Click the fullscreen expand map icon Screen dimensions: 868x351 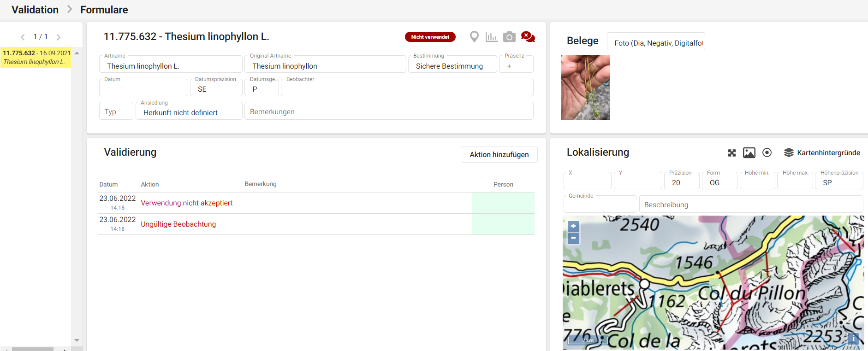(732, 153)
